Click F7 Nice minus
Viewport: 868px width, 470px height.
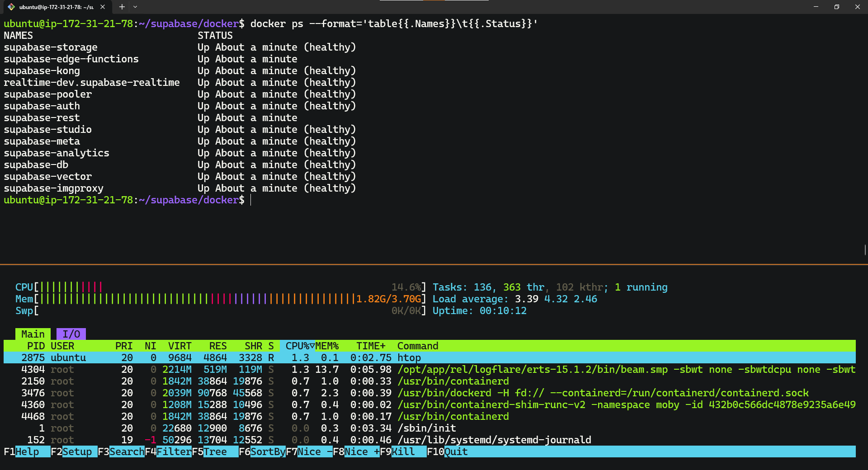(x=309, y=451)
